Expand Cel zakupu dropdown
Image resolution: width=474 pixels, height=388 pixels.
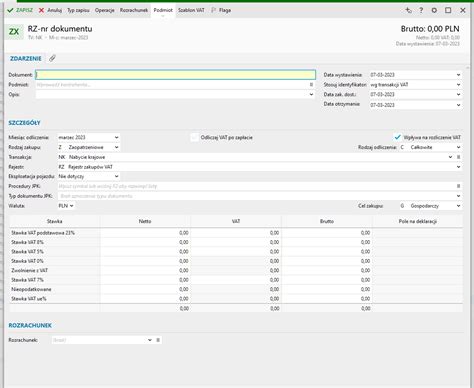pyautogui.click(x=459, y=206)
